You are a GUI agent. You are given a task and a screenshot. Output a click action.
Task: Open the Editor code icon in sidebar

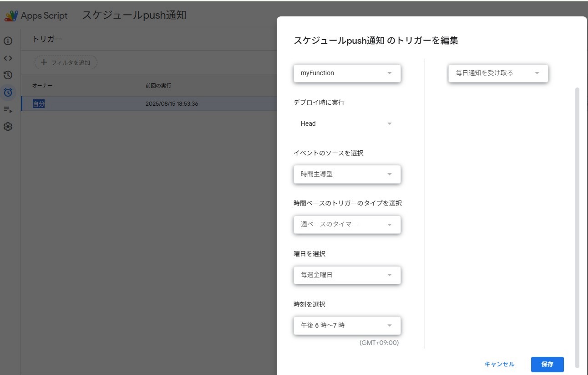click(8, 58)
